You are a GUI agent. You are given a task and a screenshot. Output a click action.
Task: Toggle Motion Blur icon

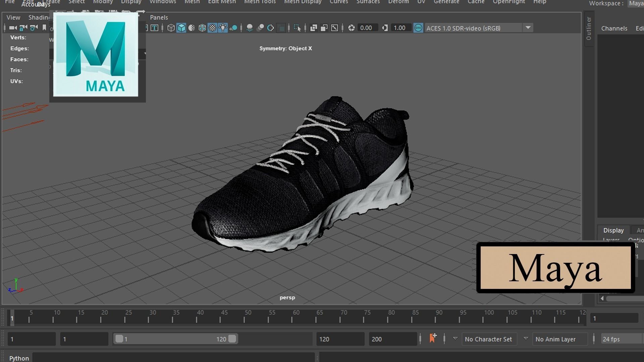(x=260, y=28)
